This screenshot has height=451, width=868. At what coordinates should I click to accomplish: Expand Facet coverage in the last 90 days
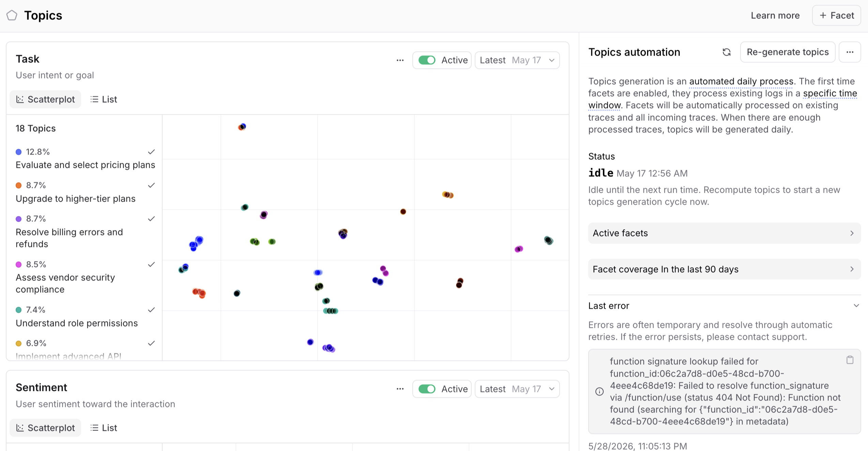click(725, 269)
